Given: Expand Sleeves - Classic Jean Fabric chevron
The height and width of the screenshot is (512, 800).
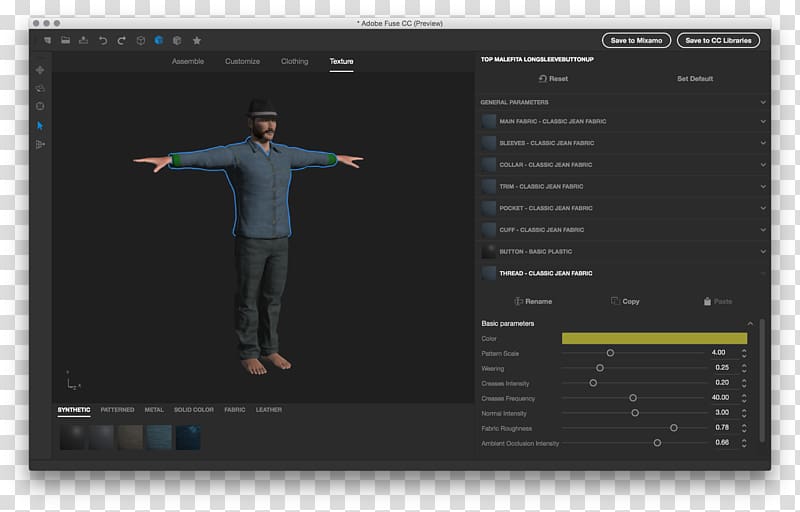Looking at the screenshot, I should tap(763, 143).
